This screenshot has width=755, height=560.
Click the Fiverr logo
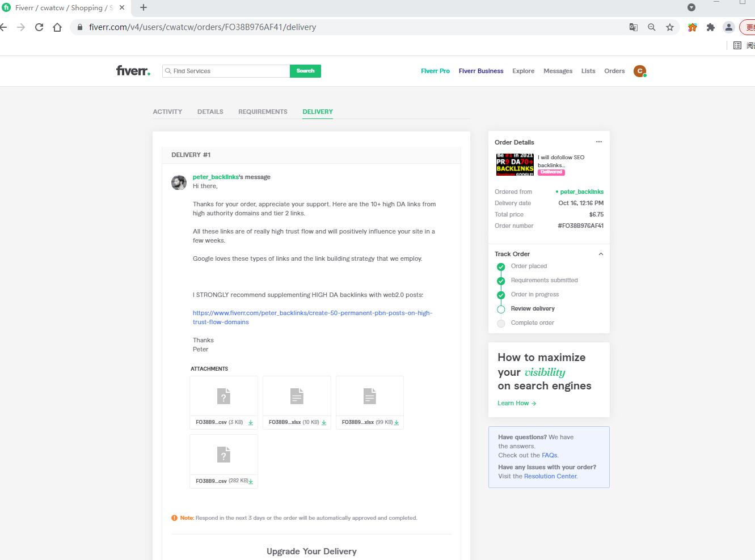[133, 71]
